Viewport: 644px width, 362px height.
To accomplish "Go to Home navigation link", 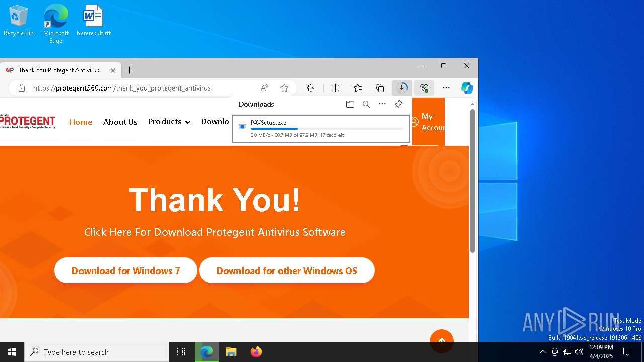I will pos(81,122).
